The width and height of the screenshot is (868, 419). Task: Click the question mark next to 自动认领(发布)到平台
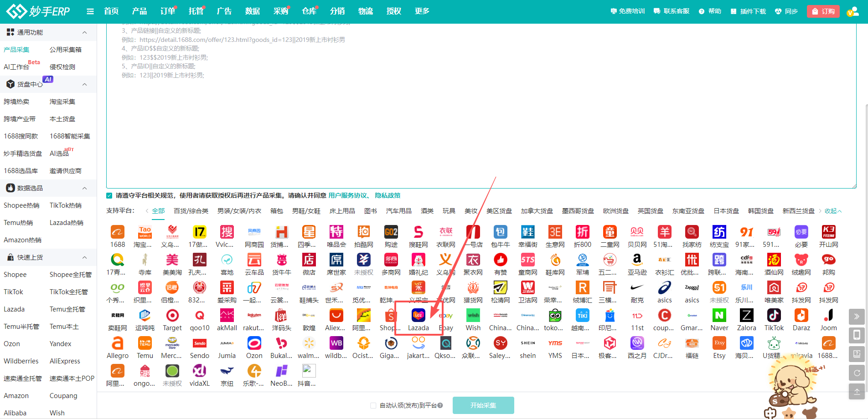[x=440, y=405]
